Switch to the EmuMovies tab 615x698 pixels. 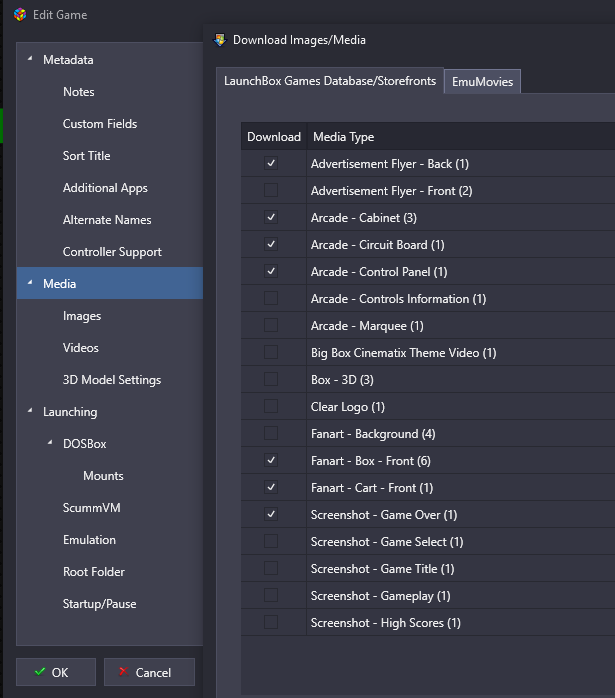(x=482, y=81)
